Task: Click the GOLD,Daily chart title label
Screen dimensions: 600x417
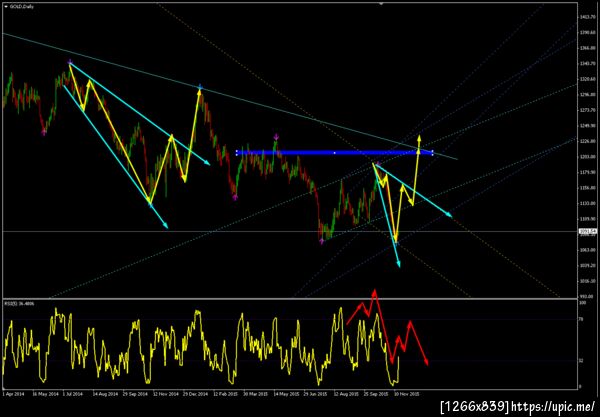Action: (22, 7)
